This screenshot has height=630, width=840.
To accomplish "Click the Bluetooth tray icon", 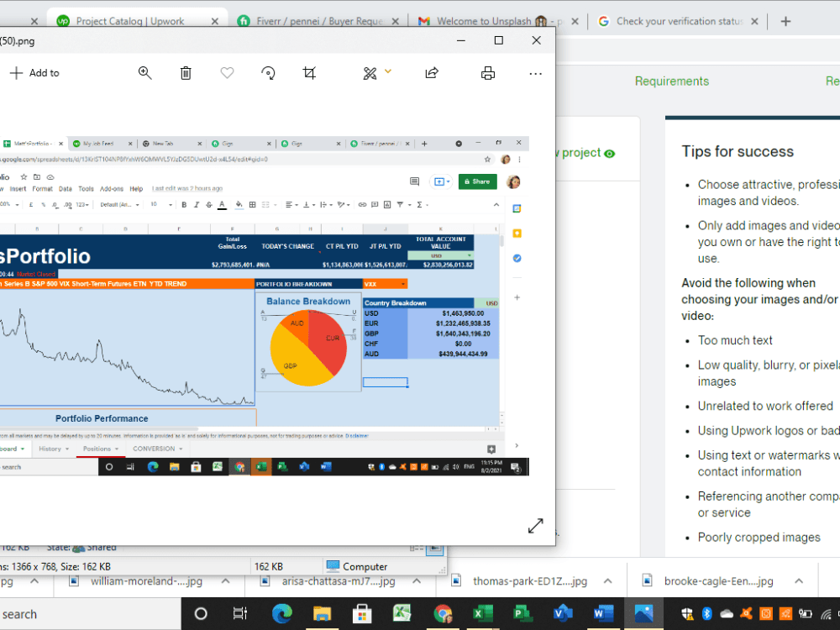I will pos(706,613).
